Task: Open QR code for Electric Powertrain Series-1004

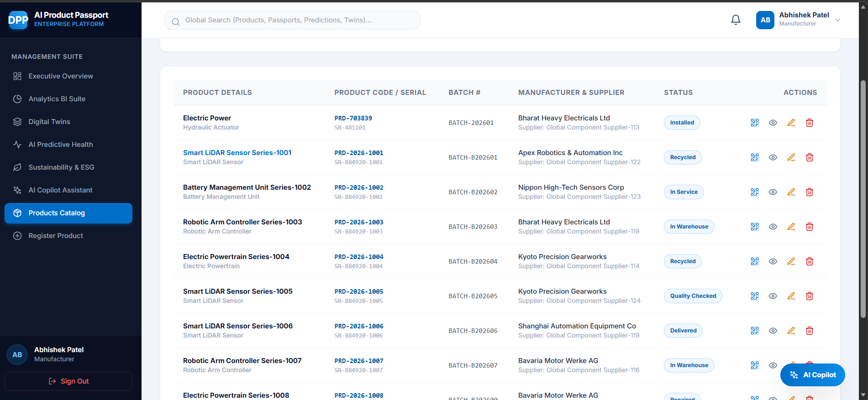Action: (755, 261)
